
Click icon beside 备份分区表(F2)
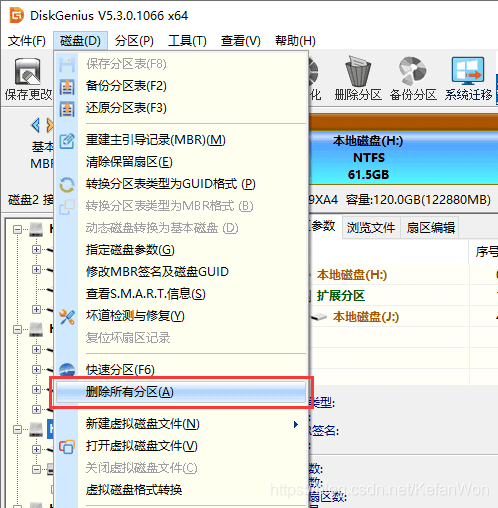(x=67, y=87)
